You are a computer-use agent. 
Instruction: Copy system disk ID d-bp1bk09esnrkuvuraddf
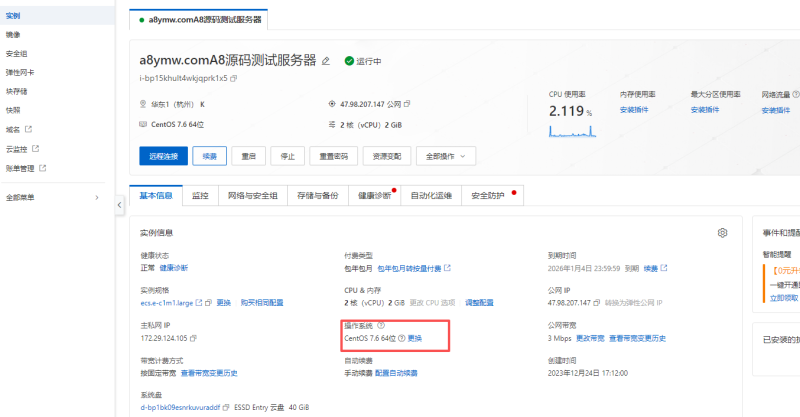pos(226,407)
